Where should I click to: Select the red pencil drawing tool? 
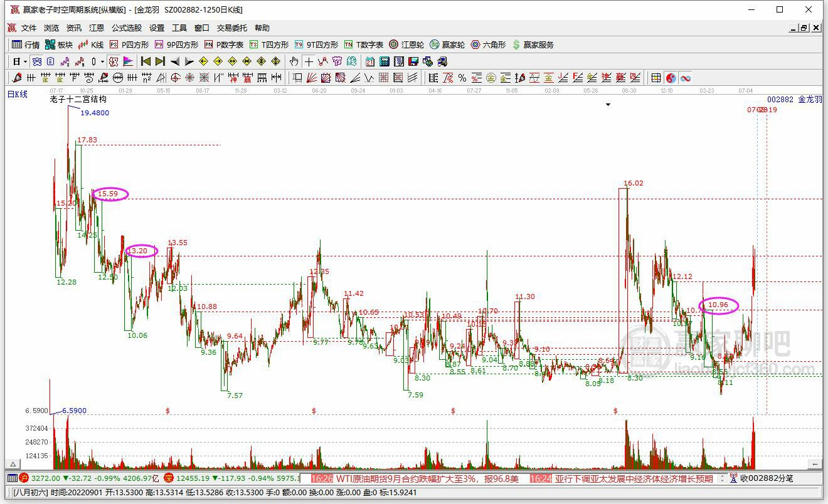click(x=17, y=78)
